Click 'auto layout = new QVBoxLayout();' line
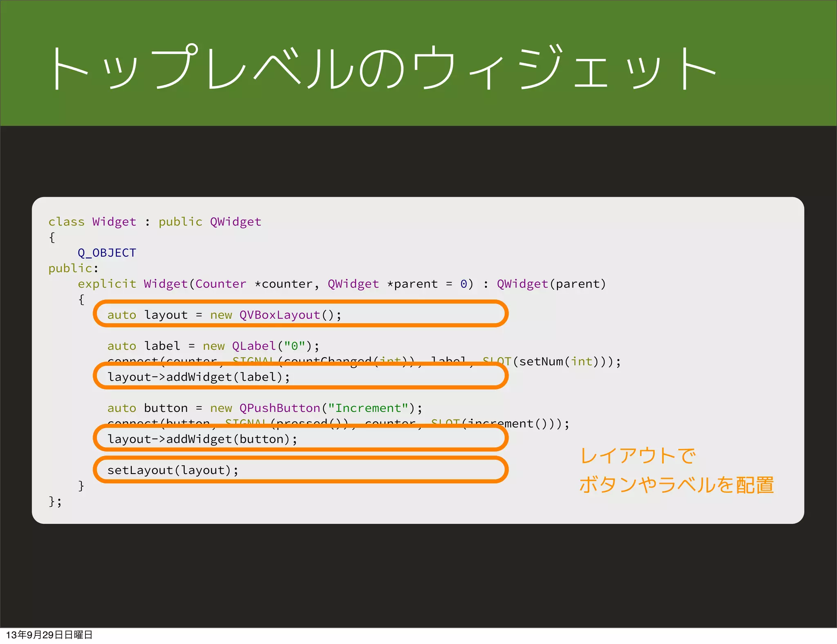The image size is (837, 644). pos(224,315)
